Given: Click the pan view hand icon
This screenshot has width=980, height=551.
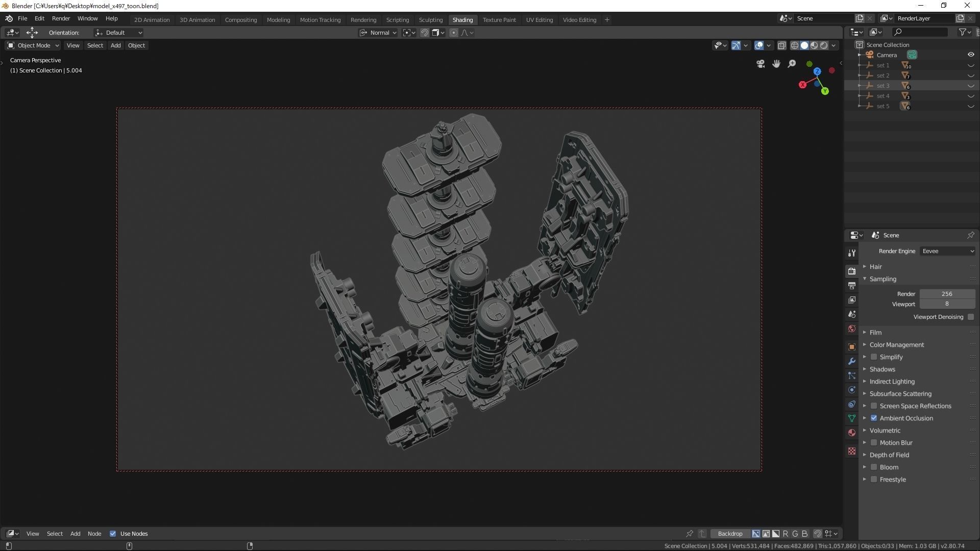Looking at the screenshot, I should (x=776, y=64).
